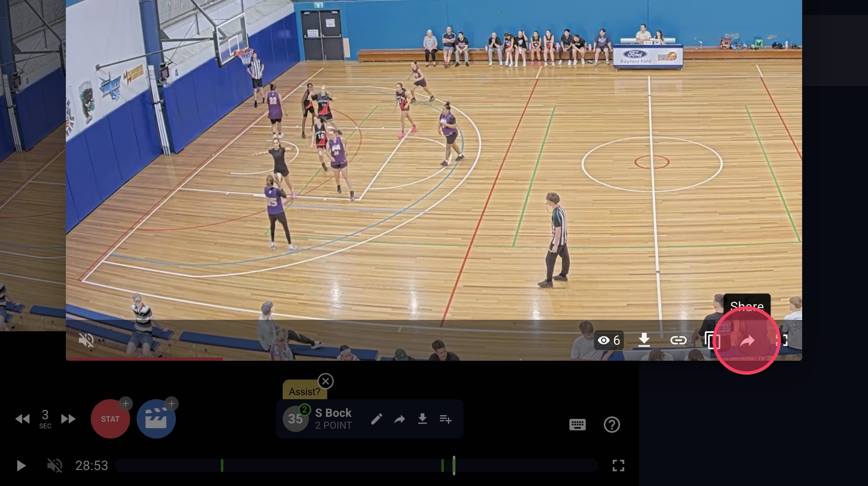Download the video clip from overlay

(x=644, y=340)
